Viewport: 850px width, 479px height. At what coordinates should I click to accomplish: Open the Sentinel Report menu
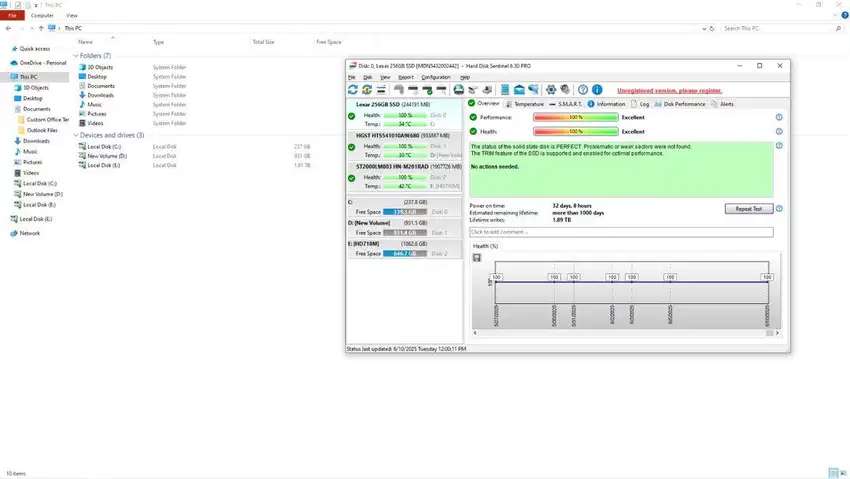click(405, 77)
